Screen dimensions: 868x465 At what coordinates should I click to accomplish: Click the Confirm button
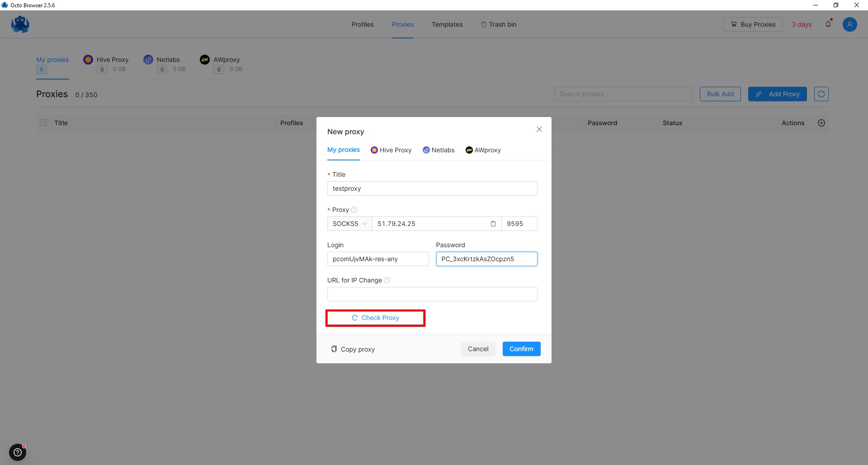[x=521, y=349]
